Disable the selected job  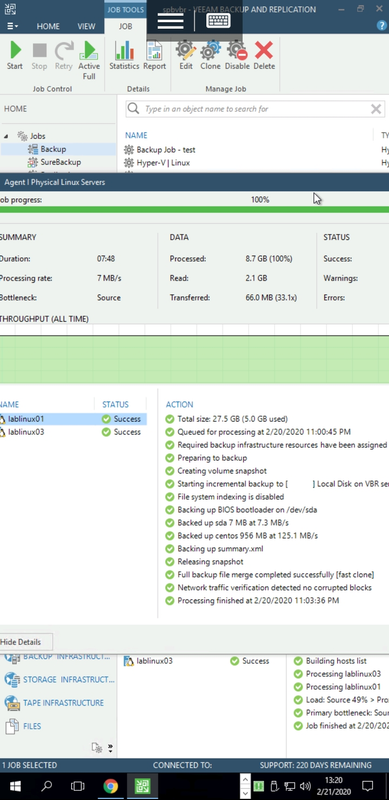pos(237,56)
